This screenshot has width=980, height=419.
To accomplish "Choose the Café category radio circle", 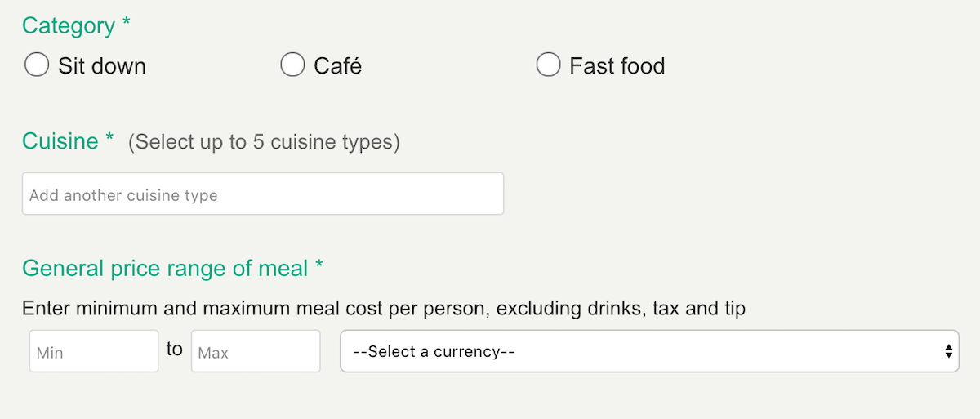I will (292, 65).
